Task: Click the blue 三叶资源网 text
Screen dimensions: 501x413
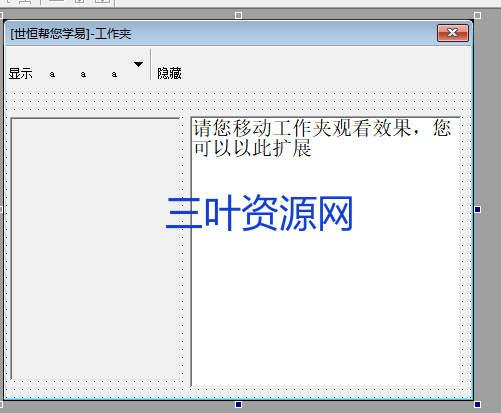Action: click(x=259, y=213)
